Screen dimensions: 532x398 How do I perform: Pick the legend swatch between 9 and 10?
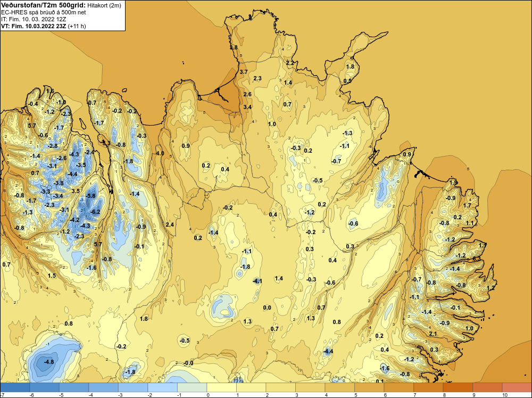tap(487, 387)
